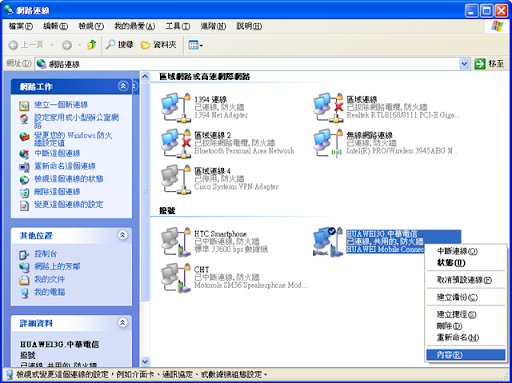Click the 控制台 link
Screen dimensions: 512x383
pos(46,254)
